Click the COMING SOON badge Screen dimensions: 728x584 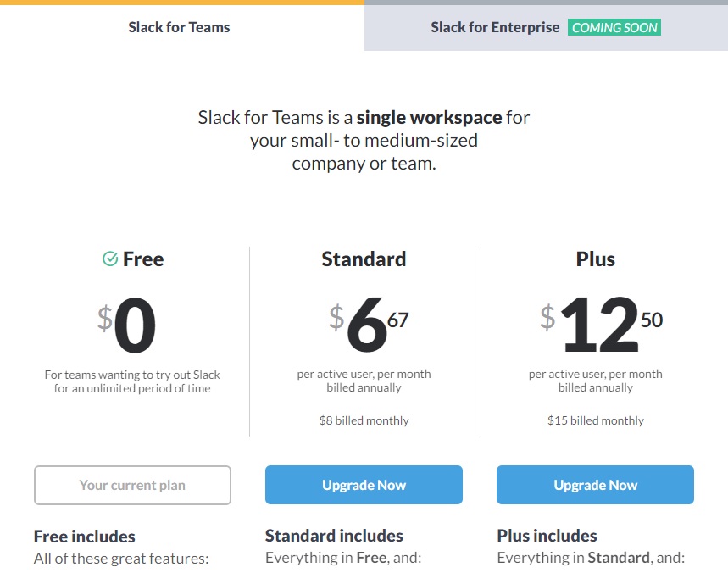tap(614, 27)
